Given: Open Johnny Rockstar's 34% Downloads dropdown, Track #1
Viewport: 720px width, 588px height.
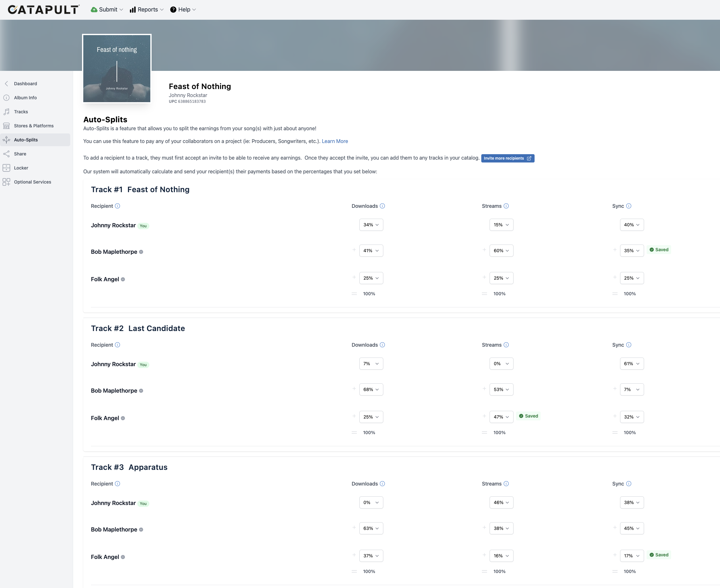Looking at the screenshot, I should (x=371, y=225).
